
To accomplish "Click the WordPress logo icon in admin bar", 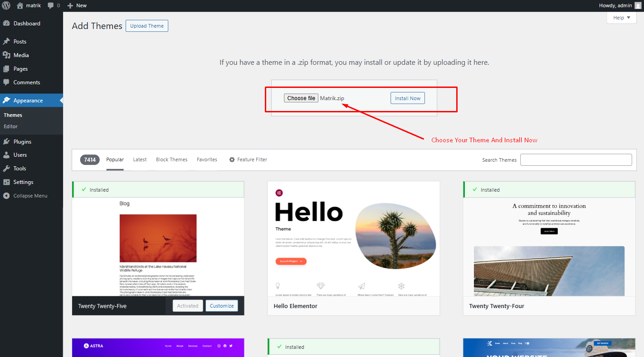I will click(x=6, y=5).
